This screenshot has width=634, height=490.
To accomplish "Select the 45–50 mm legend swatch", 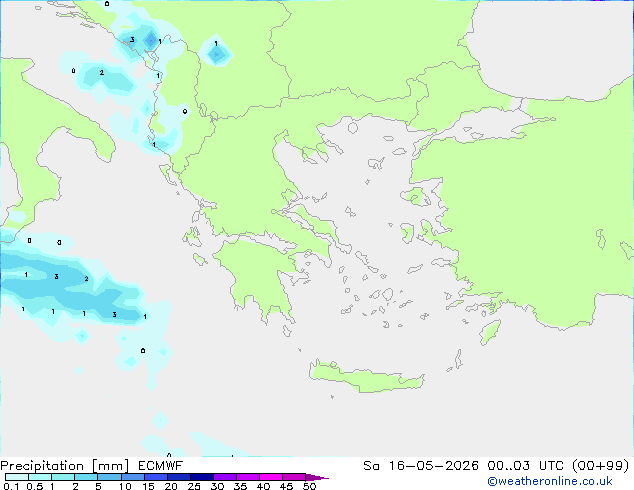I will (x=294, y=477).
